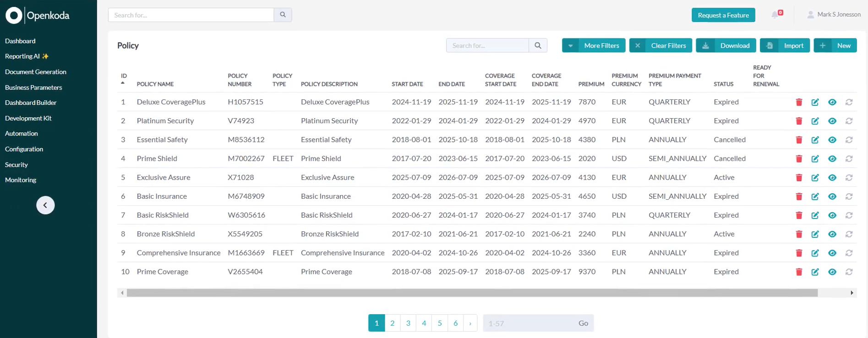Click the horizontal table scrollbar

472,293
